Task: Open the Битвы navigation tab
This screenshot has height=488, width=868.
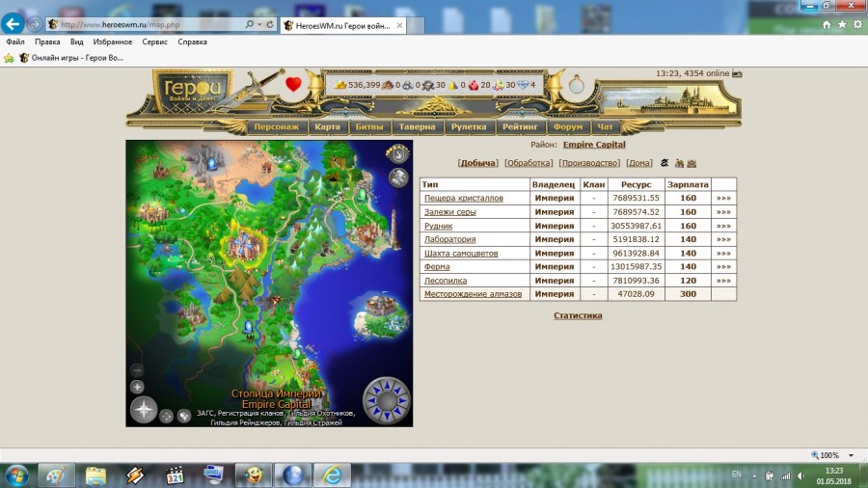Action: click(x=369, y=126)
